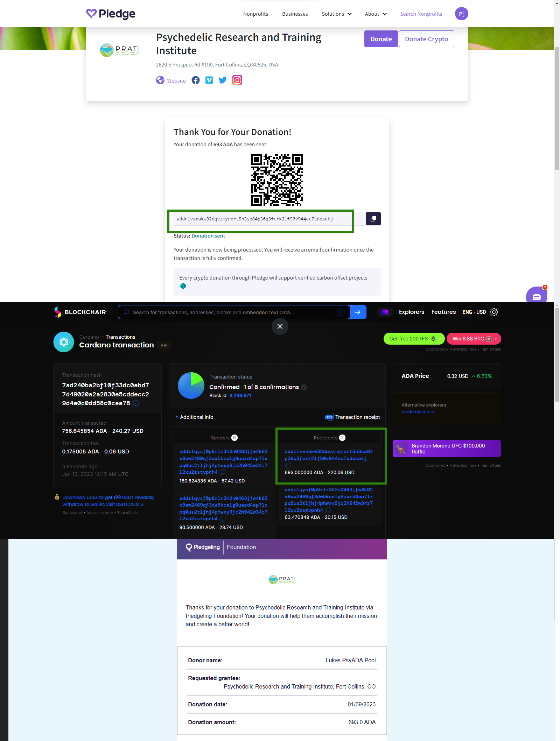
Task: Open Nonprofits nav item
Action: pyautogui.click(x=255, y=14)
